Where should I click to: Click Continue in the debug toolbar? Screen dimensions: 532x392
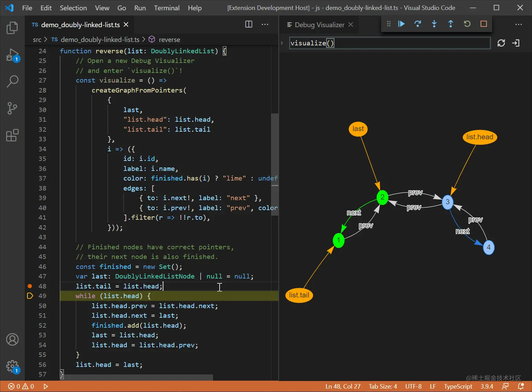click(401, 24)
